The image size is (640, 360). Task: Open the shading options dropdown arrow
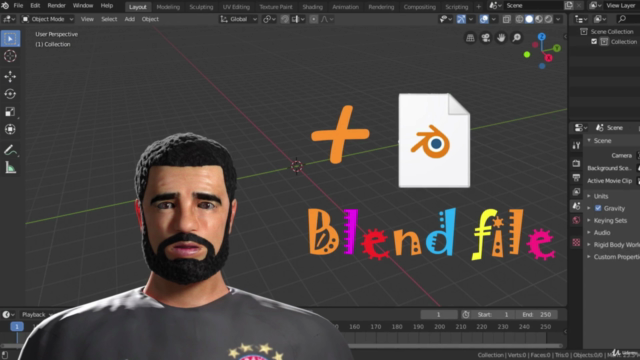click(x=558, y=19)
